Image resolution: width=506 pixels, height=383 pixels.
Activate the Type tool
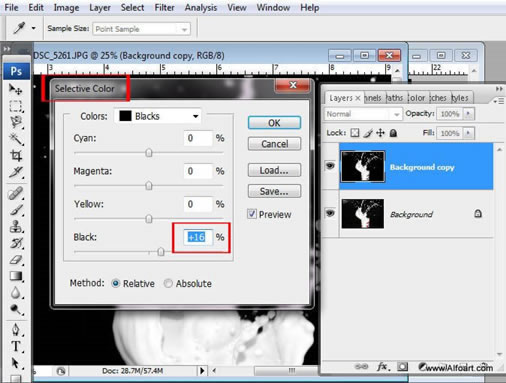[15, 346]
